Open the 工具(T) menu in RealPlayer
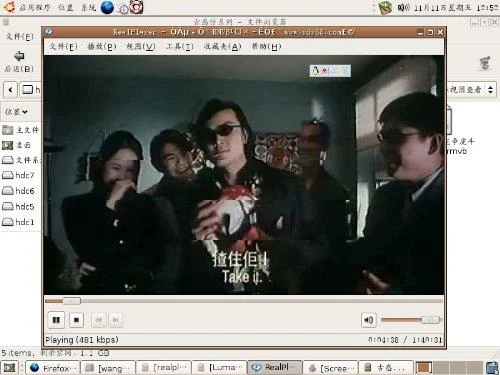Viewport: 500px width, 375px height. point(180,46)
